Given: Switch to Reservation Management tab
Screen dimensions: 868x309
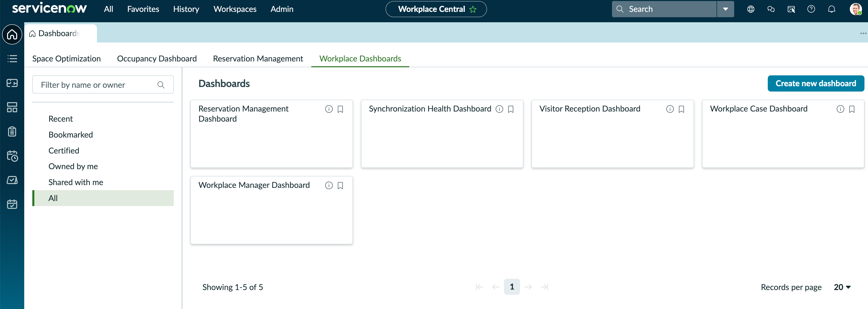Looking at the screenshot, I should (258, 59).
